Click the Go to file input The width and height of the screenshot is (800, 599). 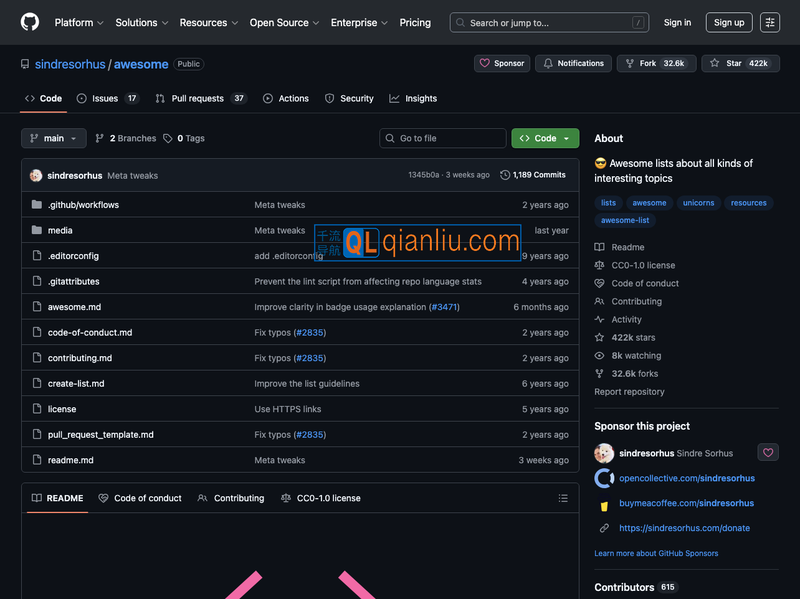[x=443, y=138]
